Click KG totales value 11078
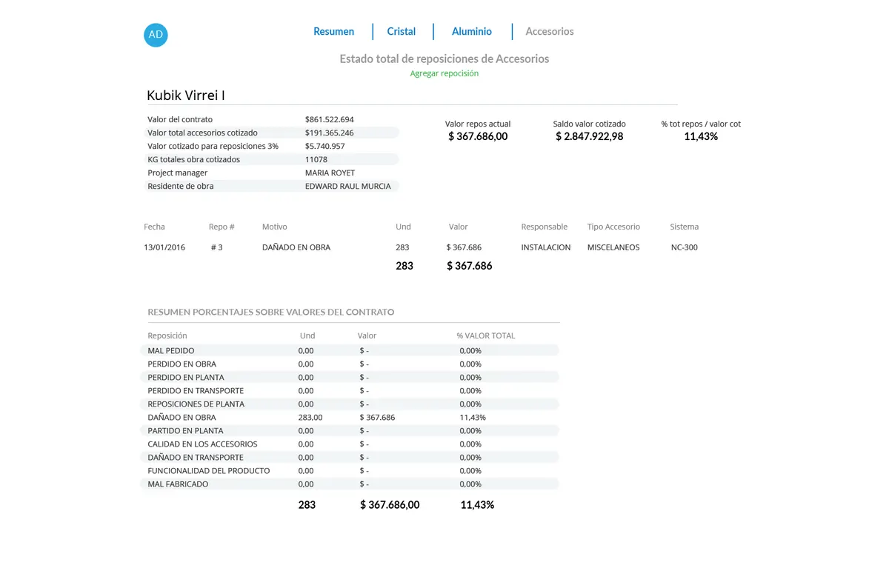Screen dimensions: 889x588 pos(316,159)
